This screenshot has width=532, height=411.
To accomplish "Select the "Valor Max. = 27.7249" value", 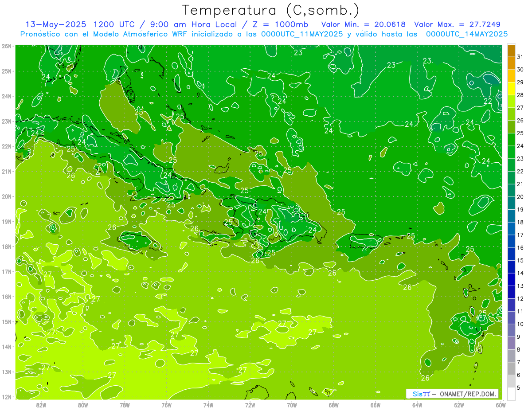I will pos(457,24).
